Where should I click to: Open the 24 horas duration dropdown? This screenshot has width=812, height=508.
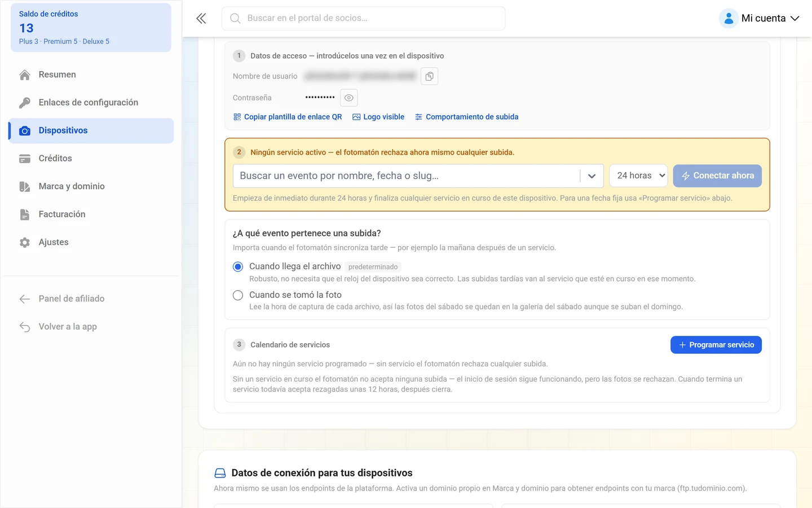point(639,176)
